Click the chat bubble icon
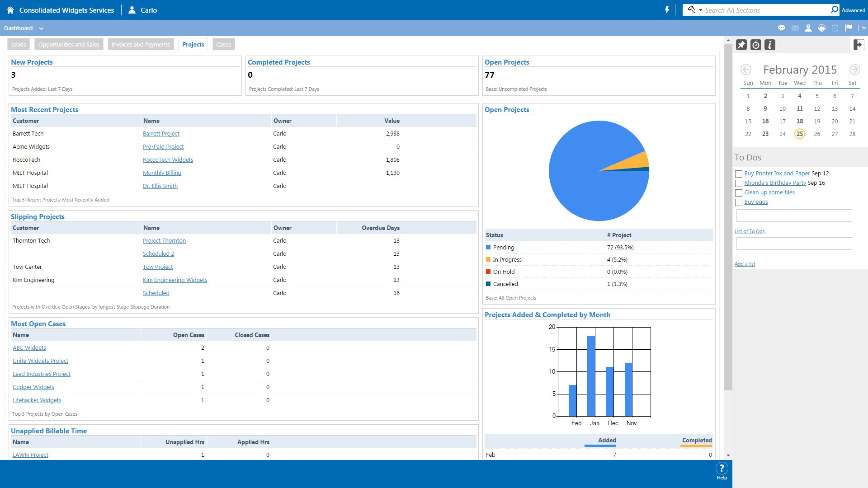 tap(781, 28)
